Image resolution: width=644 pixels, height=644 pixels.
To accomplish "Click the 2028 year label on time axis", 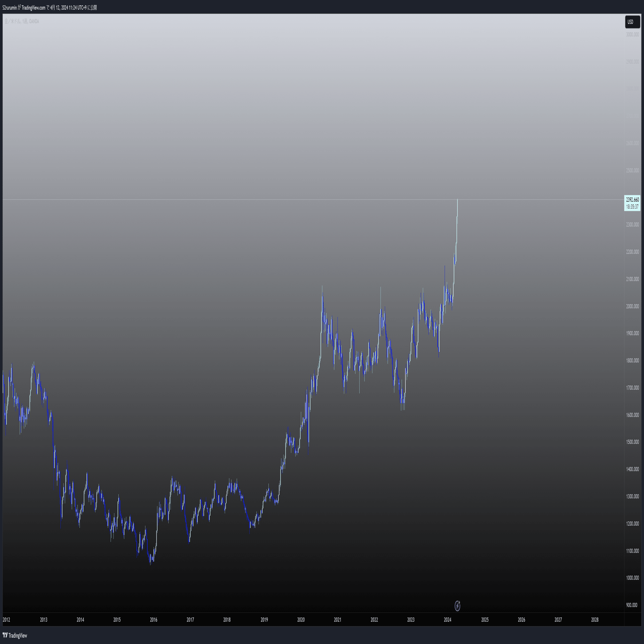I will click(595, 620).
